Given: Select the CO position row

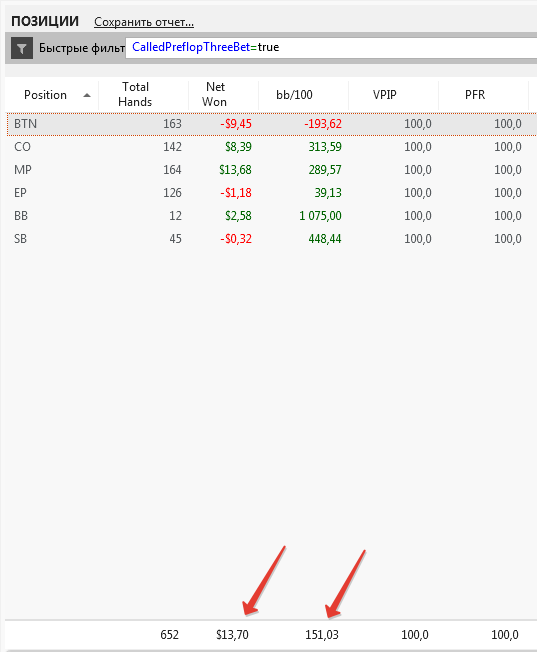Looking at the screenshot, I should click(x=272, y=147).
